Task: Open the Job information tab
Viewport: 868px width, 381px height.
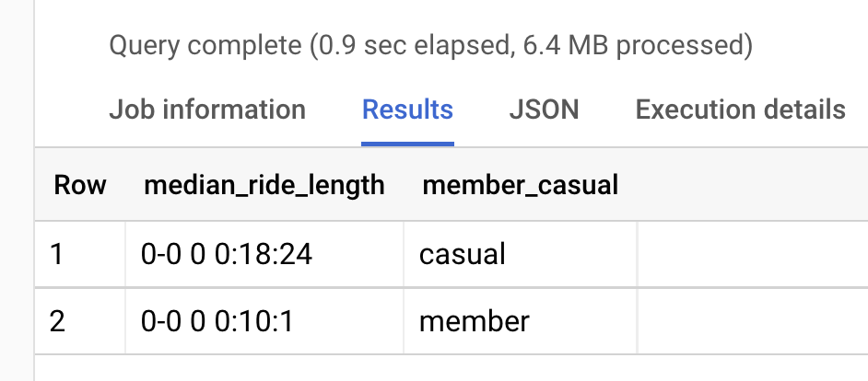Action: (207, 110)
